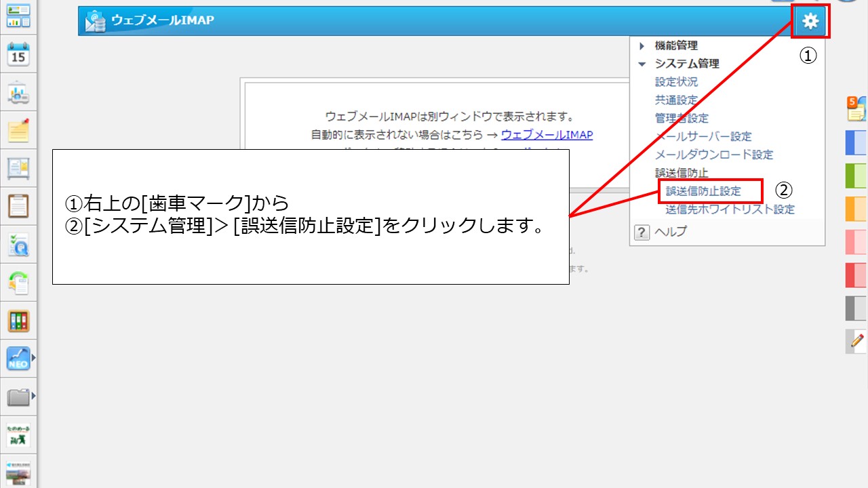Select 誤送信防止設定 from the menu
868x488 pixels.
pyautogui.click(x=703, y=191)
